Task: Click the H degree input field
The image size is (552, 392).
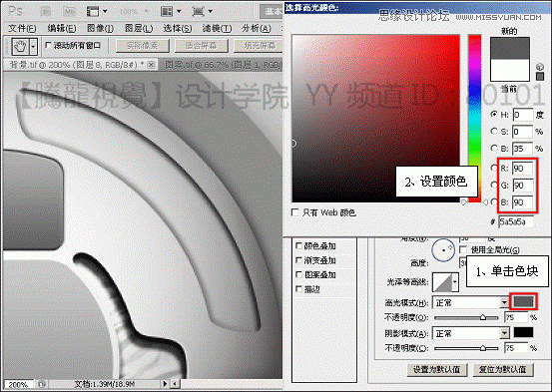Action: [523, 115]
